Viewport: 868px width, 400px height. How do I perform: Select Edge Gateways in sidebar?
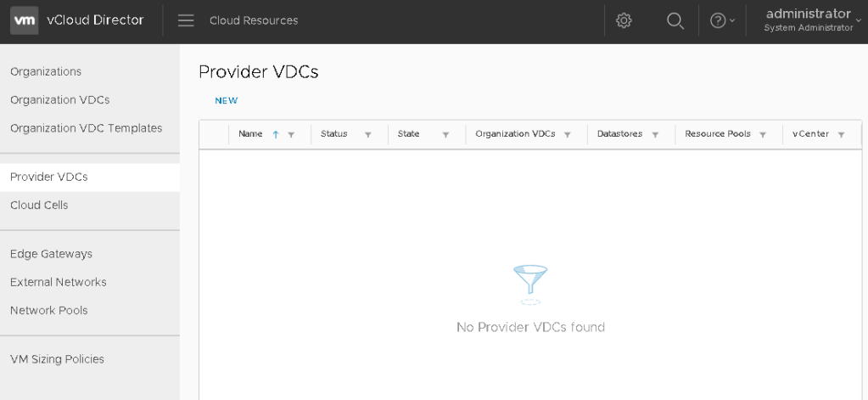(51, 254)
